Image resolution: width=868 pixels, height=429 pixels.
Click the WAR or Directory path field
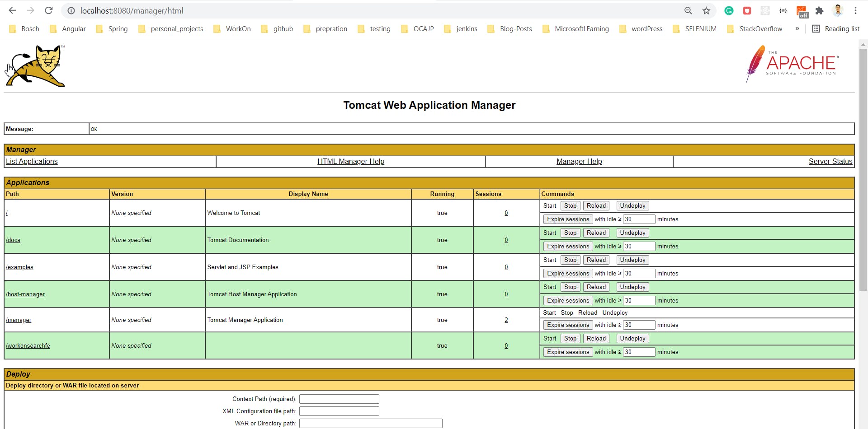tap(371, 423)
